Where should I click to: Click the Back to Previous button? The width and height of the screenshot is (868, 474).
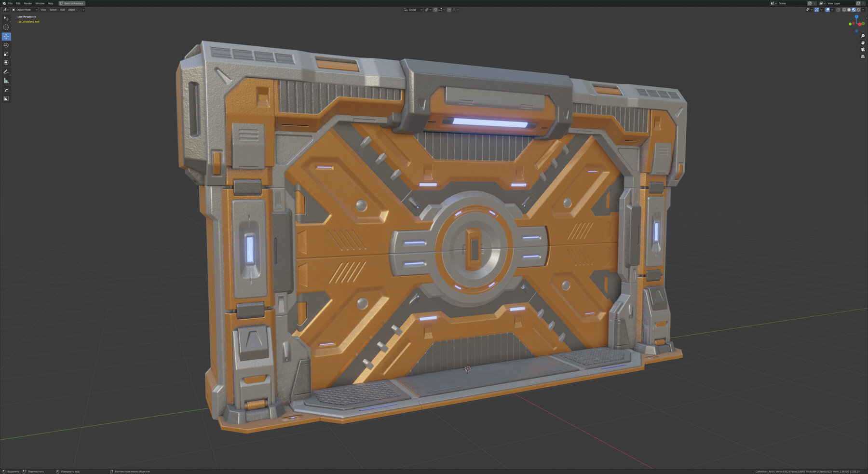(72, 3)
